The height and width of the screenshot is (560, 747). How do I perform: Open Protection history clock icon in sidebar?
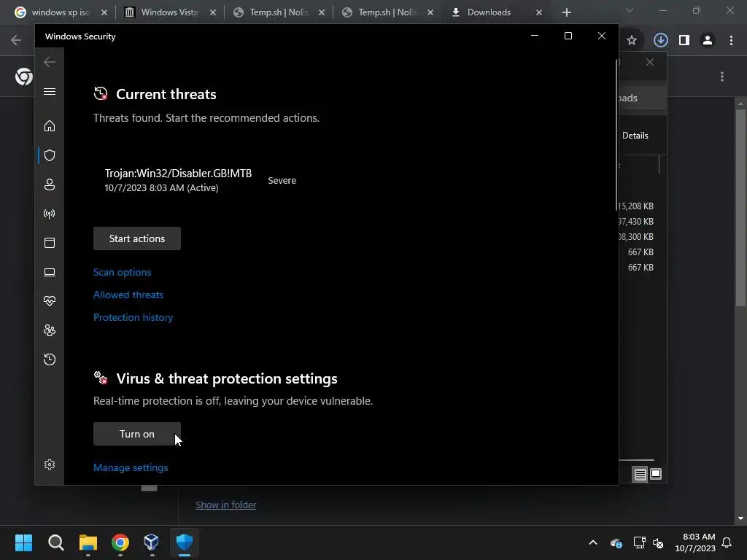[x=50, y=359]
